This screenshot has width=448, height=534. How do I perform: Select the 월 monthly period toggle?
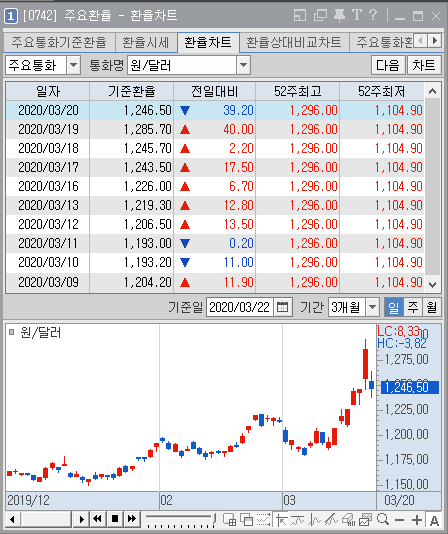[432, 307]
